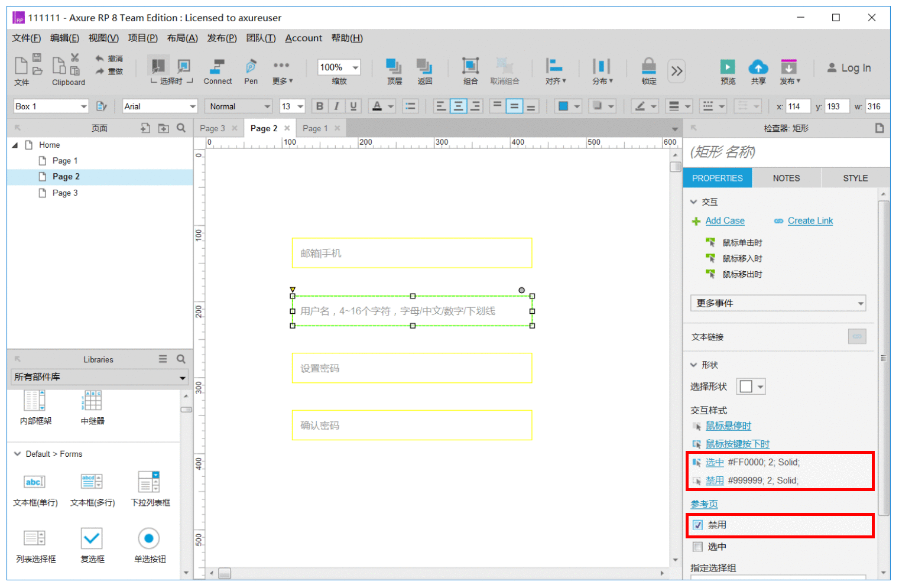Viewport: 899px width, 588px height.
Task: Check the 选中 (Selected) checkbox
Action: point(698,547)
